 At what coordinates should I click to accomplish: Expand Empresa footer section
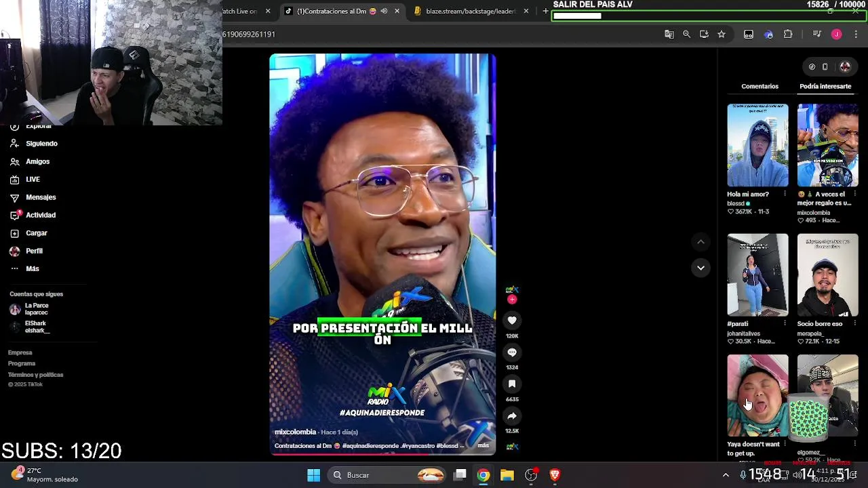coord(20,352)
